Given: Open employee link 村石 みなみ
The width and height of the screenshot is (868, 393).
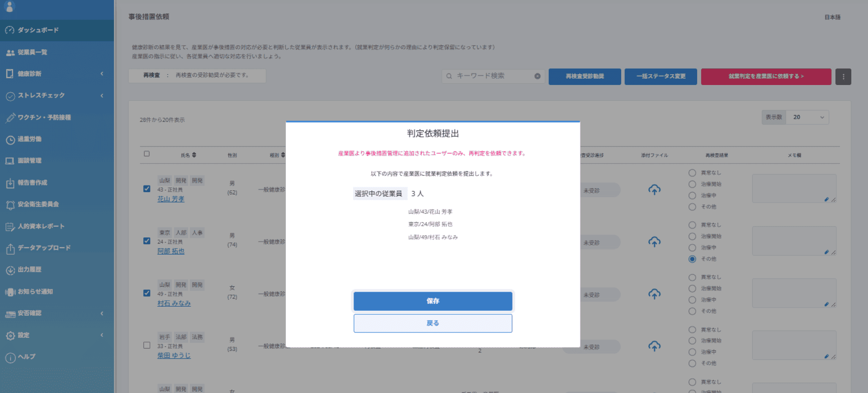Looking at the screenshot, I should coord(174,303).
